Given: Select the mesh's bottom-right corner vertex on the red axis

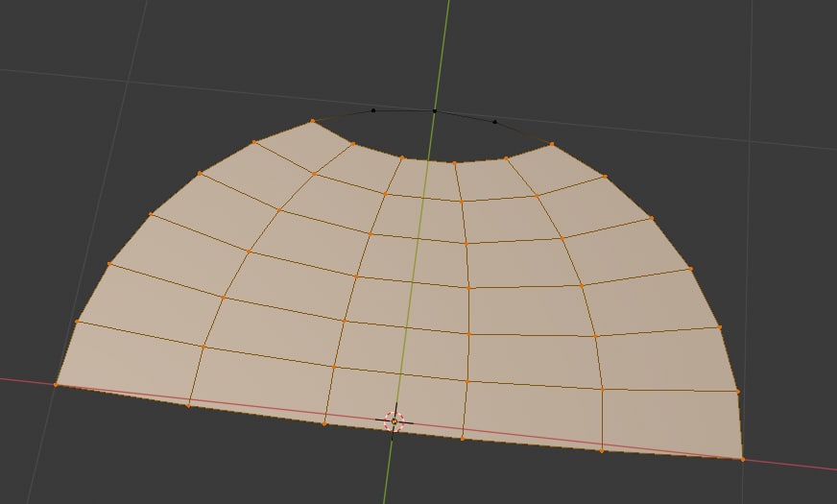Looking at the screenshot, I should (743, 459).
